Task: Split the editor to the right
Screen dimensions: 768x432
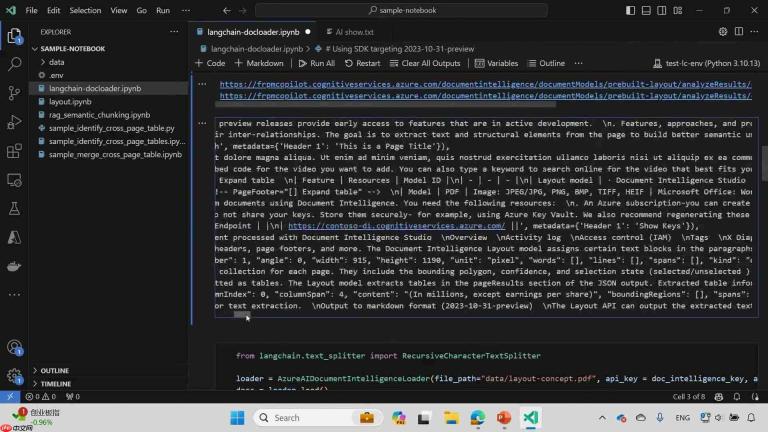Action: point(739,32)
